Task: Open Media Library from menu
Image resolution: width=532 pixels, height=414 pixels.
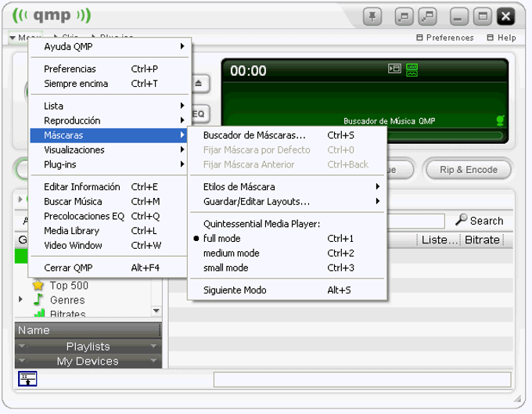Action: pos(110,231)
